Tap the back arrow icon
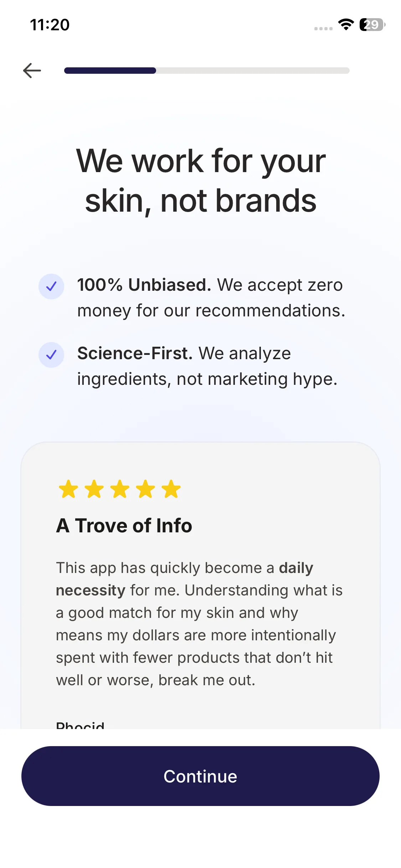Viewport: 401px width, 868px height. tap(32, 71)
